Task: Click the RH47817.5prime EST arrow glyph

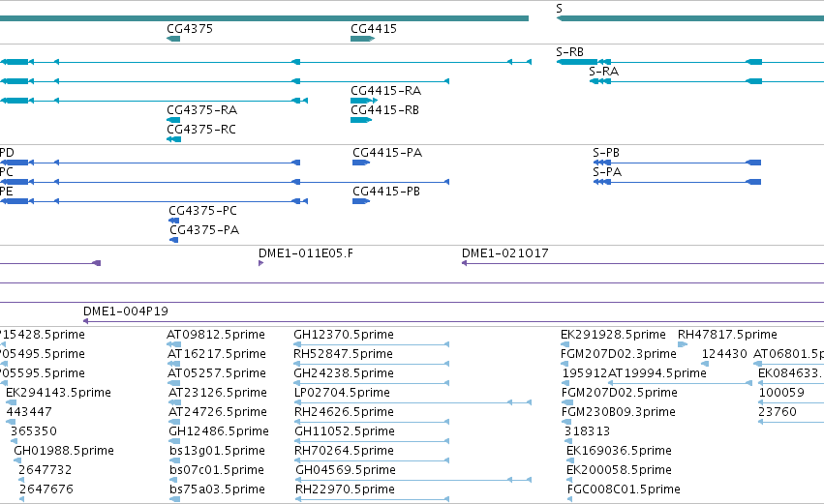Action: coord(683,345)
